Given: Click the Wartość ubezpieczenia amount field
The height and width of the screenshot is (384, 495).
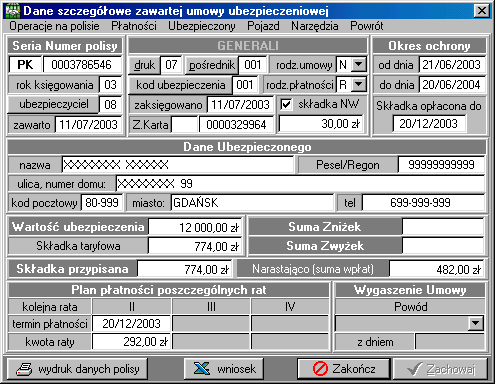Looking at the screenshot, I should tap(195, 228).
